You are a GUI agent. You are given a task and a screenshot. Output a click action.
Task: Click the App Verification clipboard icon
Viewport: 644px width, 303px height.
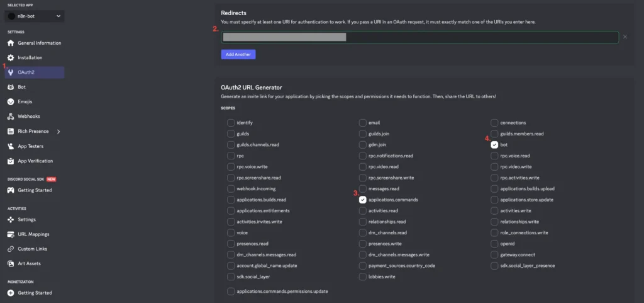click(x=11, y=161)
